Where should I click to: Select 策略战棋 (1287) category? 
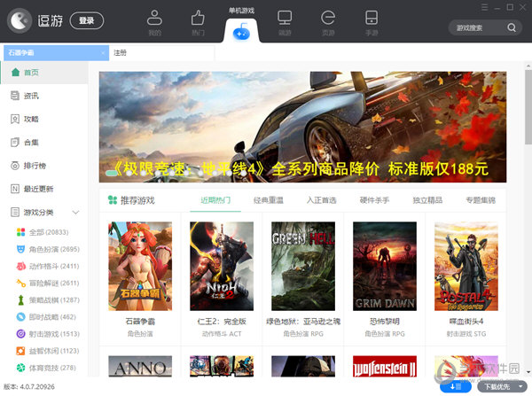[48, 300]
